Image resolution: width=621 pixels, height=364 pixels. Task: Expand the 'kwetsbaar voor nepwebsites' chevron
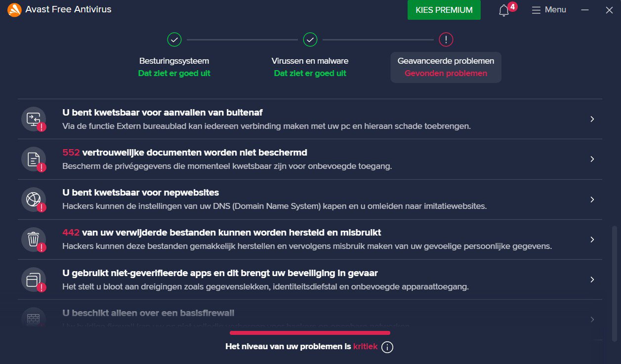(592, 200)
